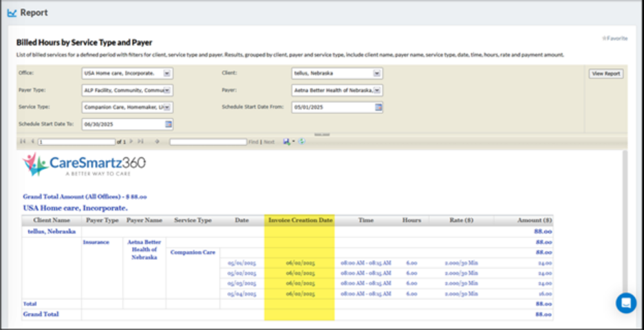
Task: Go to last report page
Action: click(x=140, y=142)
